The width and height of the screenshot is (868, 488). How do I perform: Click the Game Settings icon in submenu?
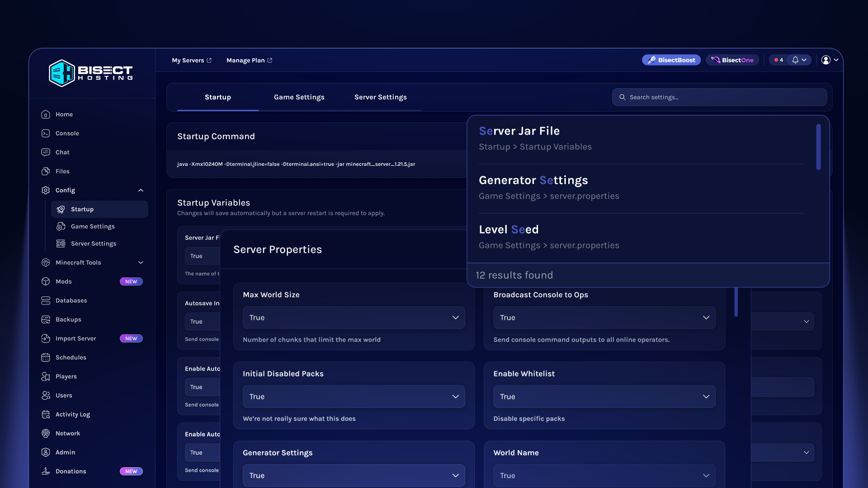(x=61, y=226)
